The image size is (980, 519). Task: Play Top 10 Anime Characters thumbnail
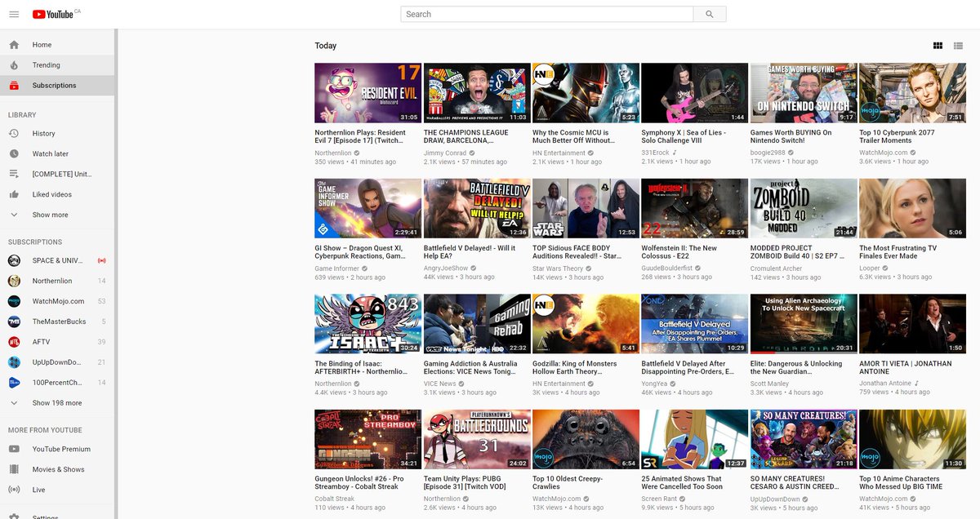913,440
